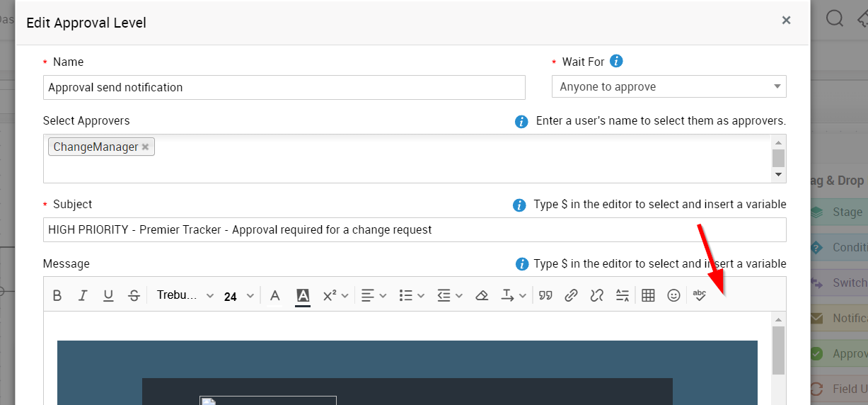
Task: Open the emoji picker smiley icon
Action: coord(673,295)
